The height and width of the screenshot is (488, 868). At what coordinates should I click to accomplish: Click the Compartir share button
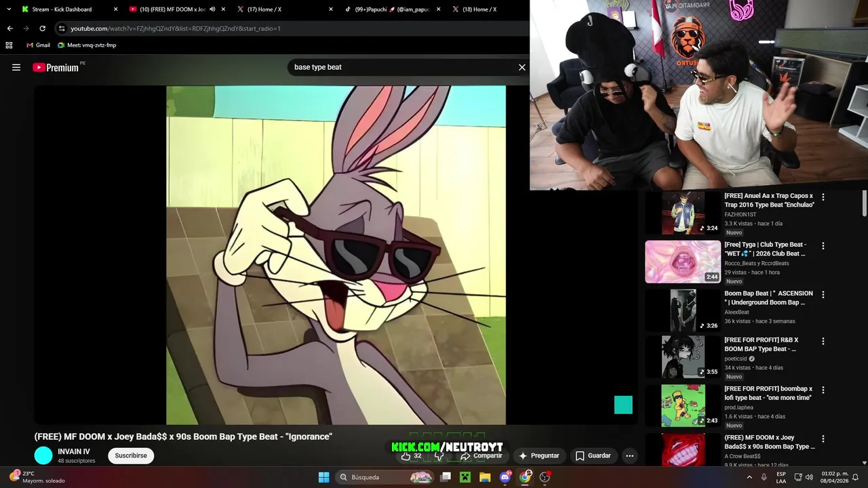click(x=481, y=455)
